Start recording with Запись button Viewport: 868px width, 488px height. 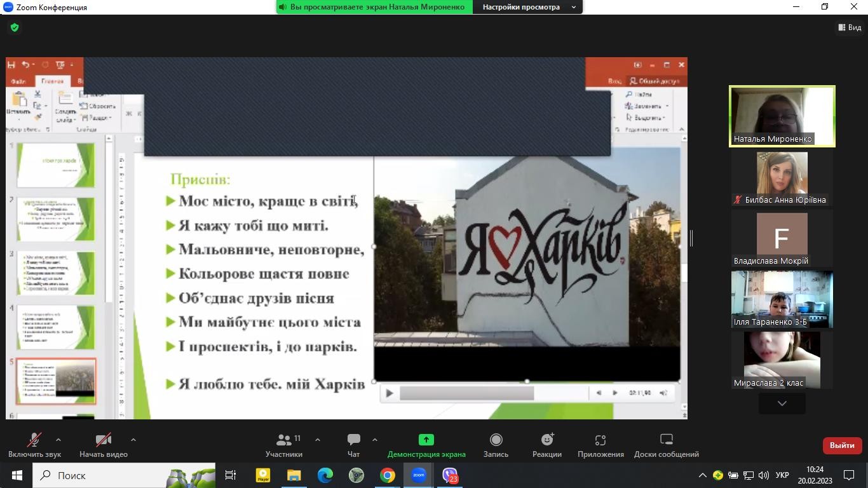coord(496,445)
